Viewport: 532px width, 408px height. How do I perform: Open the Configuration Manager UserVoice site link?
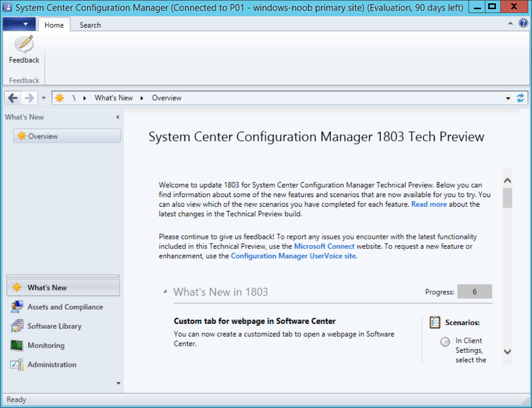293,256
